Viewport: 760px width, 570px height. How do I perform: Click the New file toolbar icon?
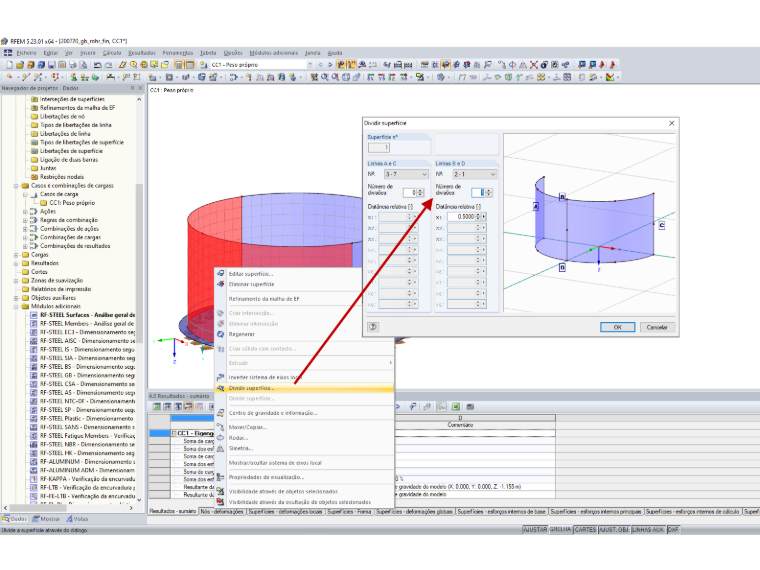[9, 64]
